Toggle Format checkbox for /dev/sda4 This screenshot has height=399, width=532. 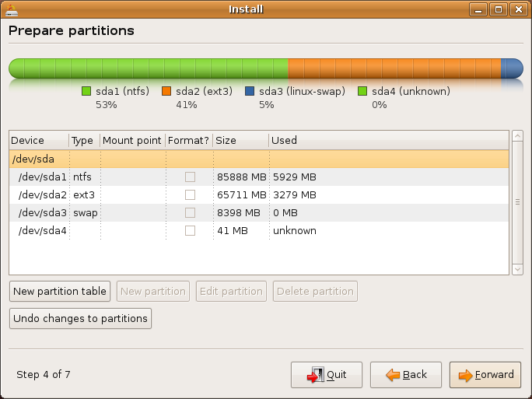click(x=190, y=231)
